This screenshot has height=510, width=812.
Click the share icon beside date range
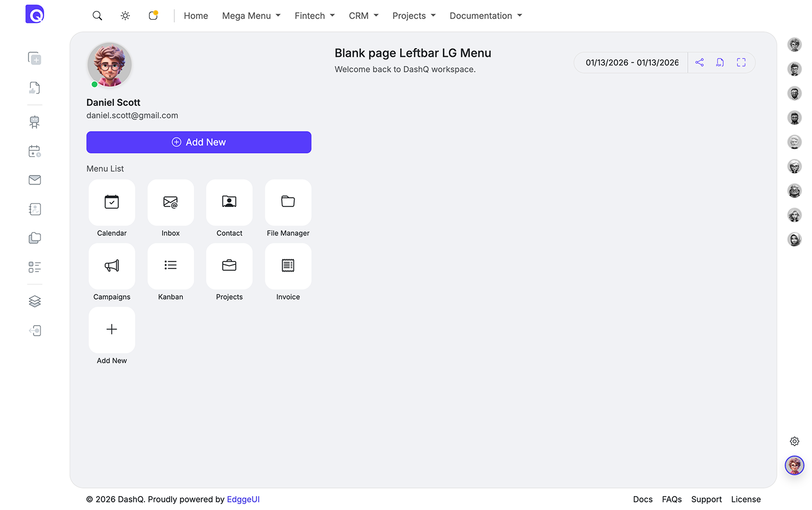(x=699, y=63)
